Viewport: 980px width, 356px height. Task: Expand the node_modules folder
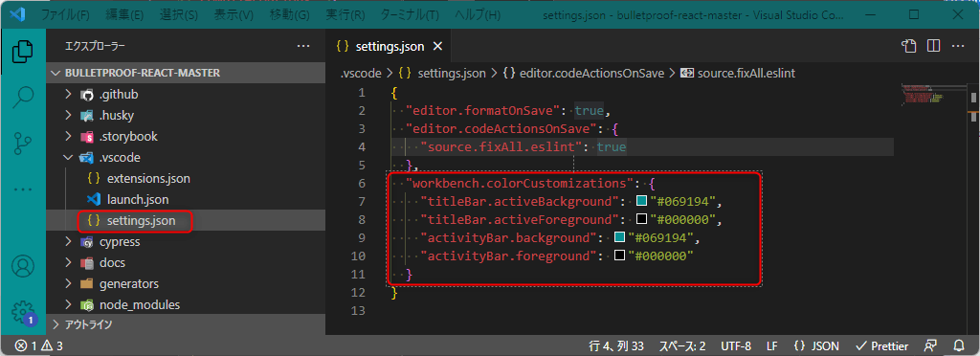tap(185, 304)
